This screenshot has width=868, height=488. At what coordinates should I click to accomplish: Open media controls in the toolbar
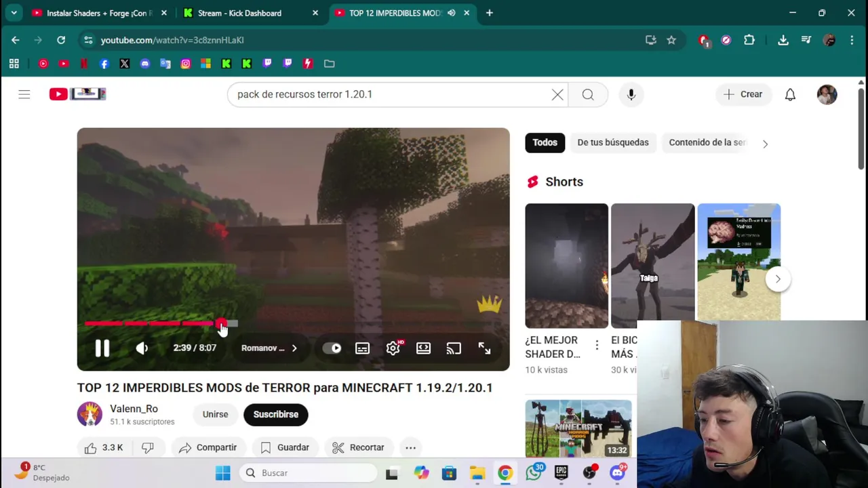coord(806,40)
